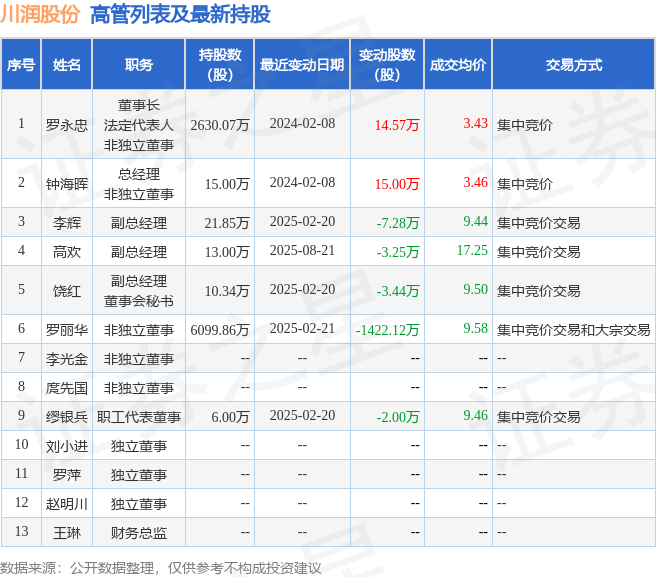Select the name 钟海晖
The image size is (656, 577).
tap(67, 184)
